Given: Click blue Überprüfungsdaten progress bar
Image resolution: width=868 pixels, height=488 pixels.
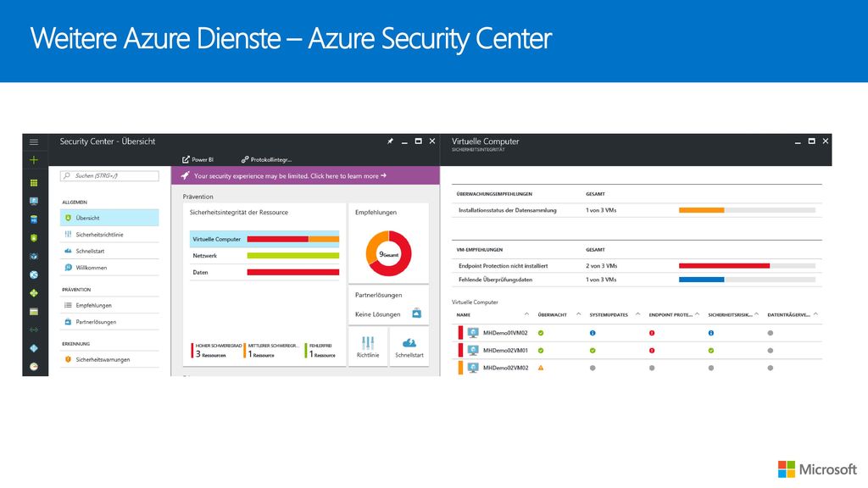Looking at the screenshot, I should 701,280.
